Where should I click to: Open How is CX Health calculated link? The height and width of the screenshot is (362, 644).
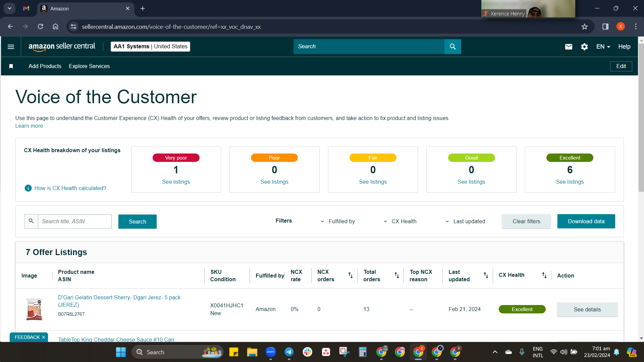coord(70,188)
